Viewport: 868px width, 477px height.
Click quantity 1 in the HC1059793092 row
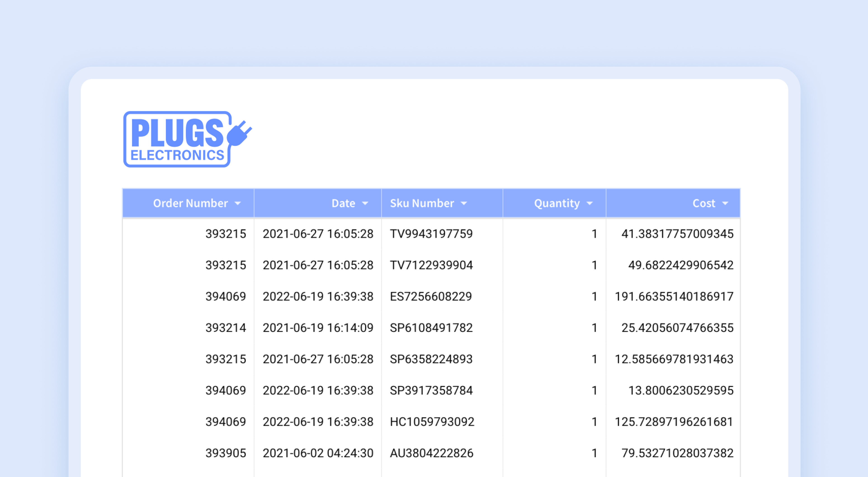594,421
